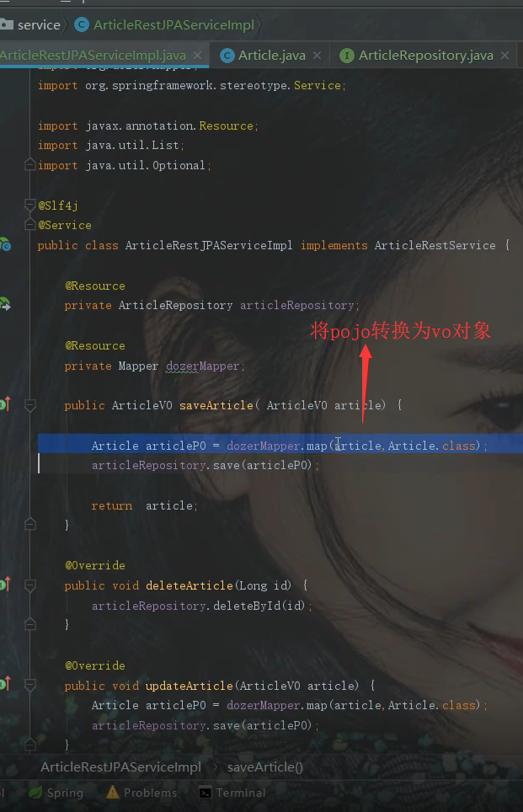523x812 pixels.
Task: Click the javax.annotation.Resource import line
Action: pyautogui.click(x=147, y=126)
